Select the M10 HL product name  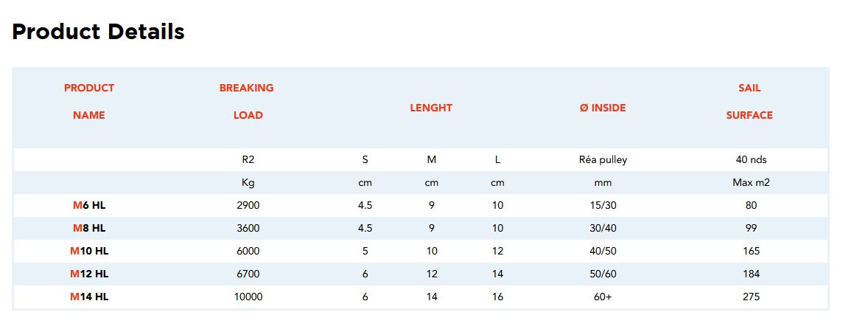tap(89, 252)
